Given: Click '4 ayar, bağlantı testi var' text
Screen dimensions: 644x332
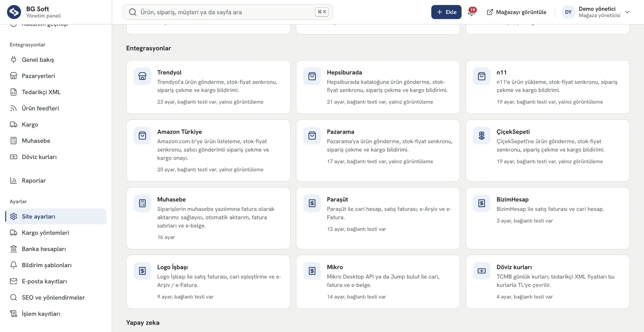Looking at the screenshot, I should (525, 297).
